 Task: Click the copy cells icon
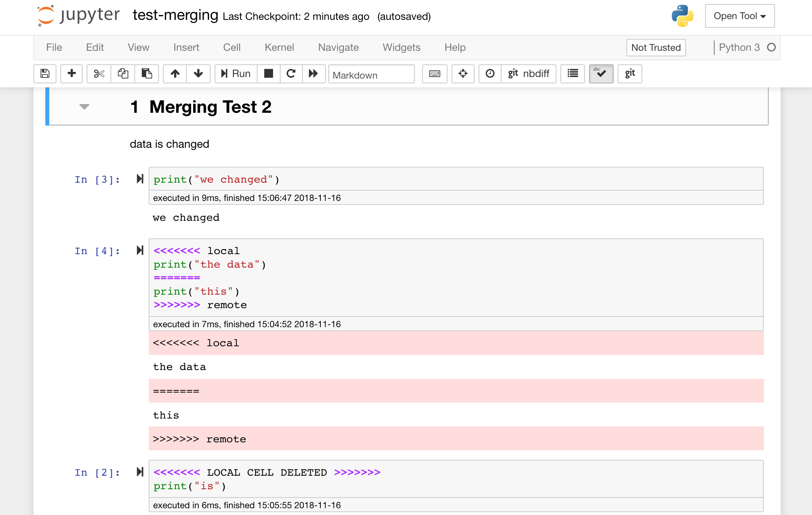click(123, 73)
